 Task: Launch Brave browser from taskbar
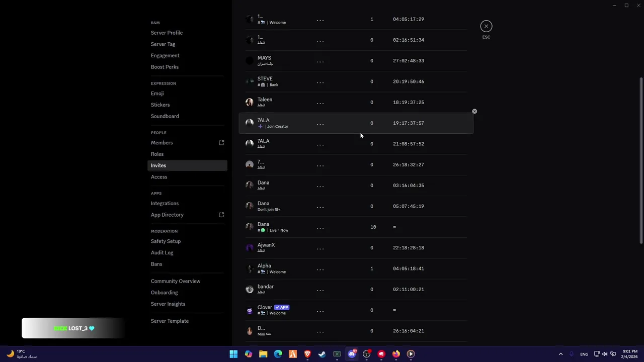click(x=307, y=354)
